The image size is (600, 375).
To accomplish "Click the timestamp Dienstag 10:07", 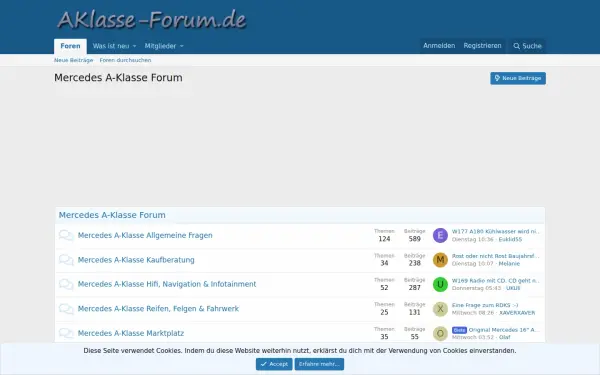I will click(473, 264).
